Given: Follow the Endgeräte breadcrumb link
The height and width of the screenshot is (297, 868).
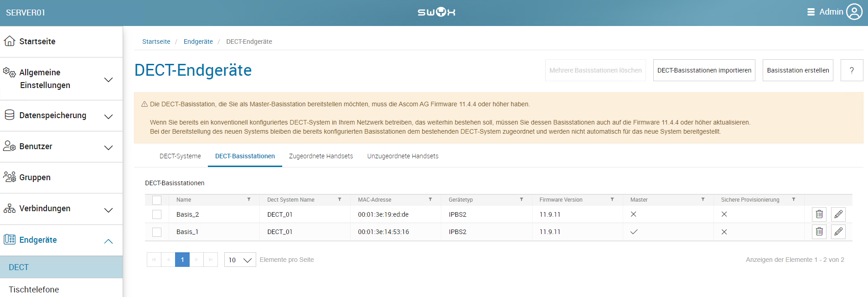Looking at the screenshot, I should tap(198, 42).
